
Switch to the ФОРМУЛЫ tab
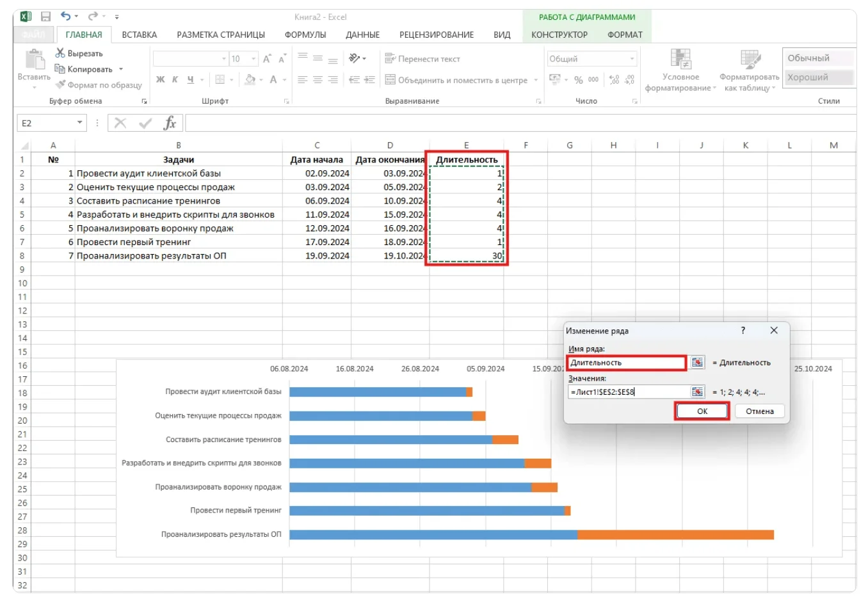tap(305, 35)
